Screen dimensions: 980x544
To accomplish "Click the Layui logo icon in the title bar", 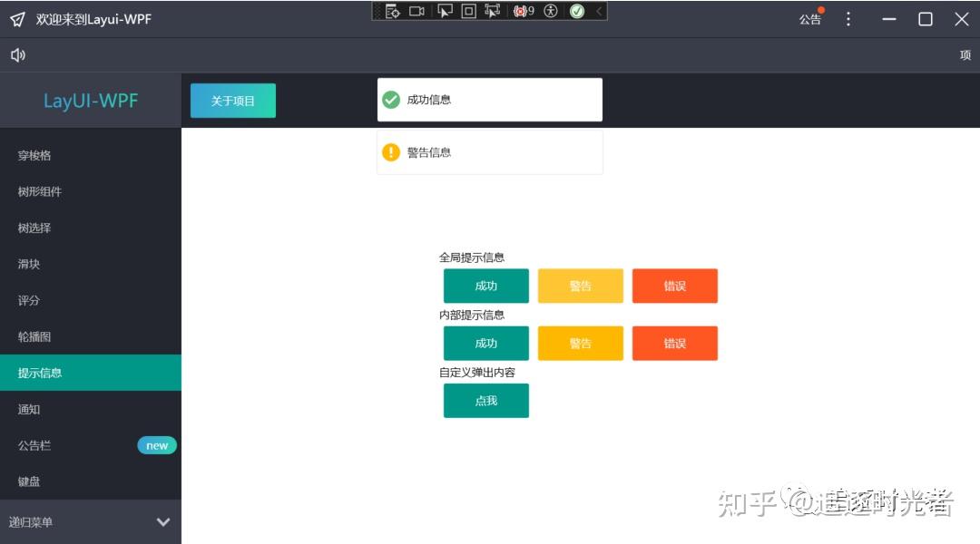I will pyautogui.click(x=15, y=18).
